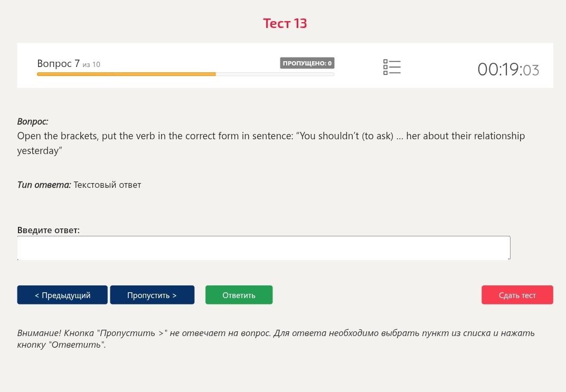
Task: Submit the answer with the green 'Ответить' button
Action: pos(239,295)
